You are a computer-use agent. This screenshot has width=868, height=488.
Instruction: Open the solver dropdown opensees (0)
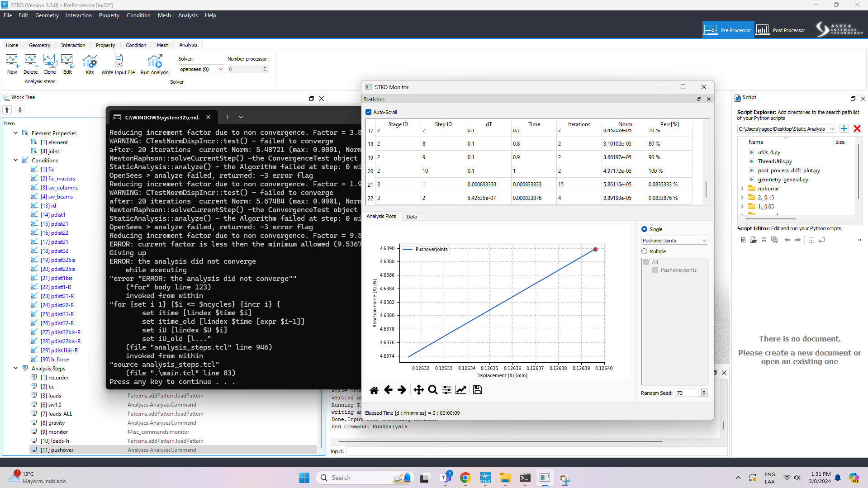pos(201,69)
